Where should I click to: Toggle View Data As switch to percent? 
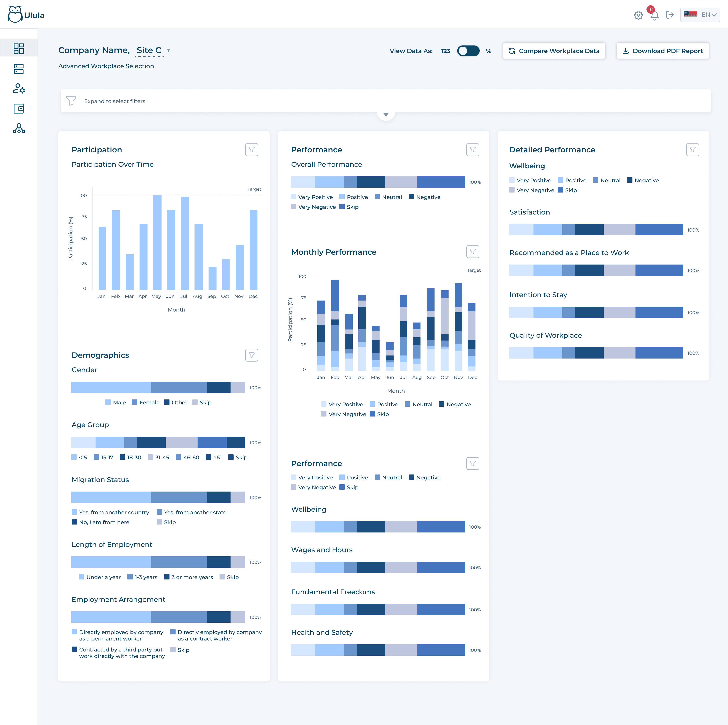(x=468, y=51)
